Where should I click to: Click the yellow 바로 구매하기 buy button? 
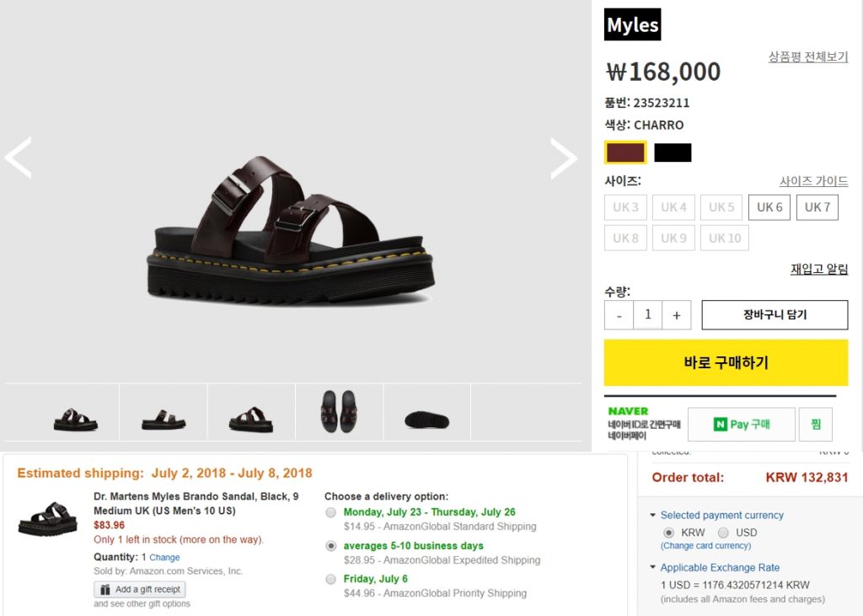726,362
